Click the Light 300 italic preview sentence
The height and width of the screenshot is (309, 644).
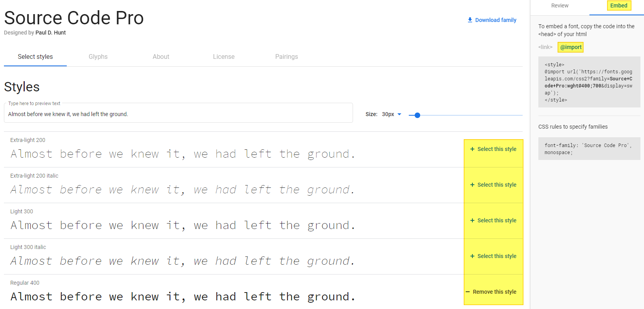pos(183,261)
